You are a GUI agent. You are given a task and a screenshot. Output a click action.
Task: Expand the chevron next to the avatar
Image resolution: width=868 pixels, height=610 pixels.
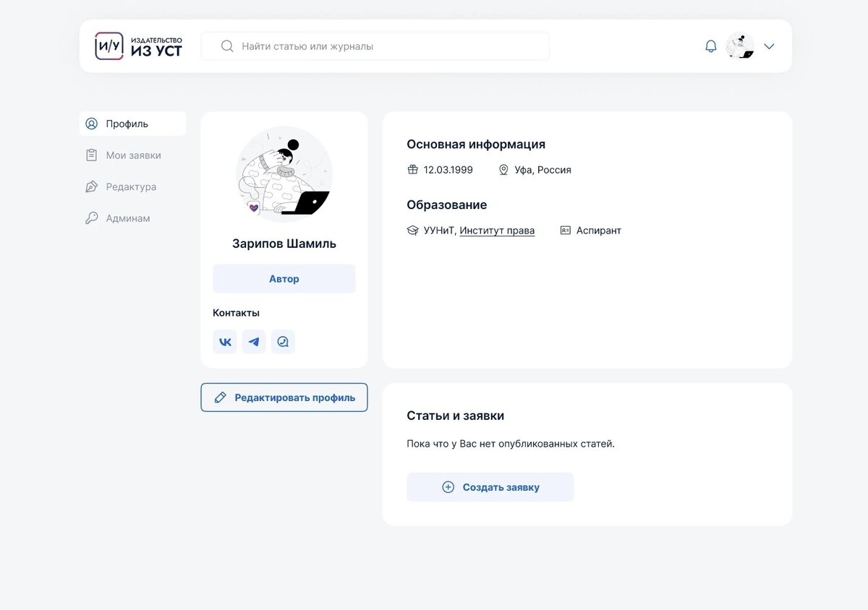768,46
